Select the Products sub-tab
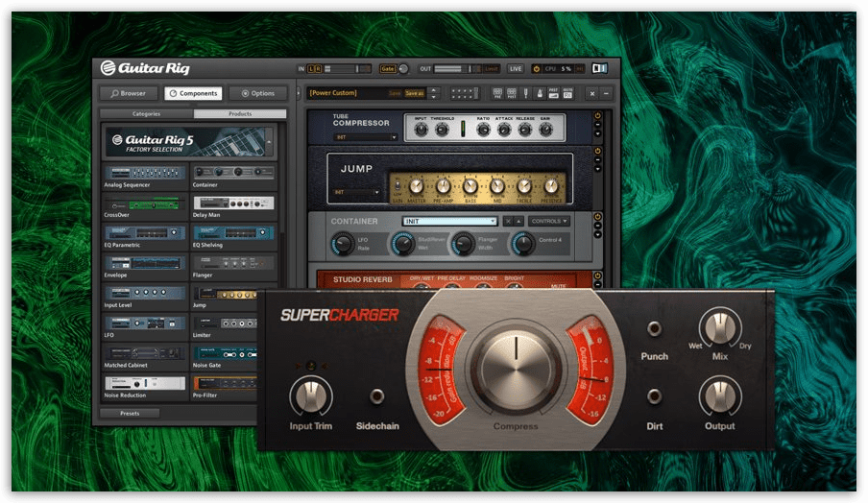This screenshot has width=868, height=503. point(240,113)
